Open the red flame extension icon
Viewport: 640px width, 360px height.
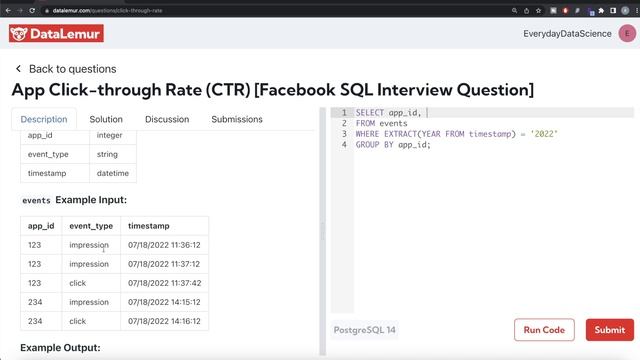(x=565, y=11)
